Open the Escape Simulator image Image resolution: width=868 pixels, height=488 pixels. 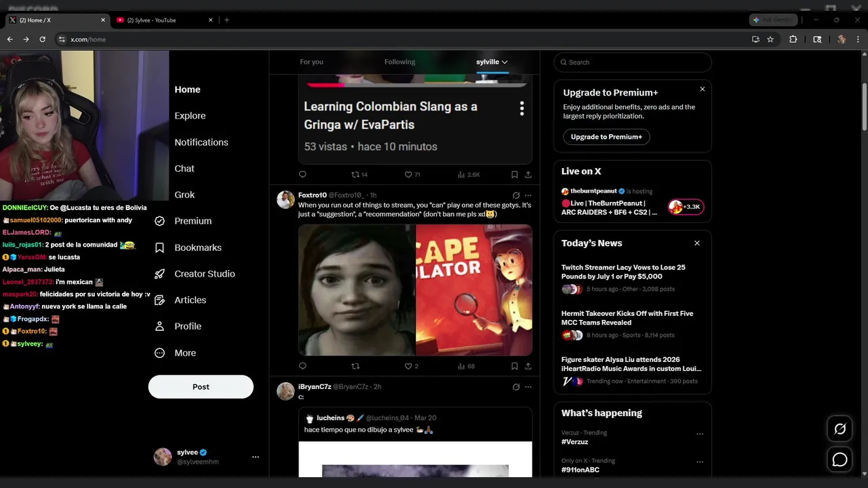(x=474, y=290)
